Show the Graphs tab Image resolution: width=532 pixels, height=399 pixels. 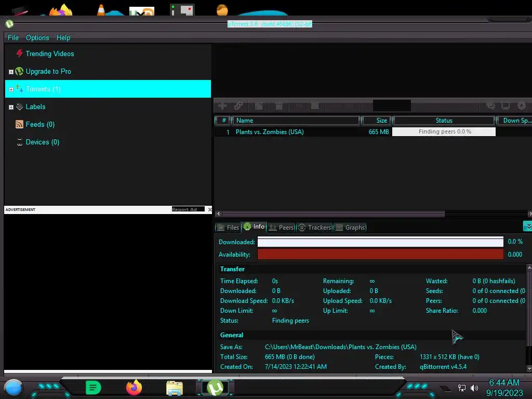(351, 228)
